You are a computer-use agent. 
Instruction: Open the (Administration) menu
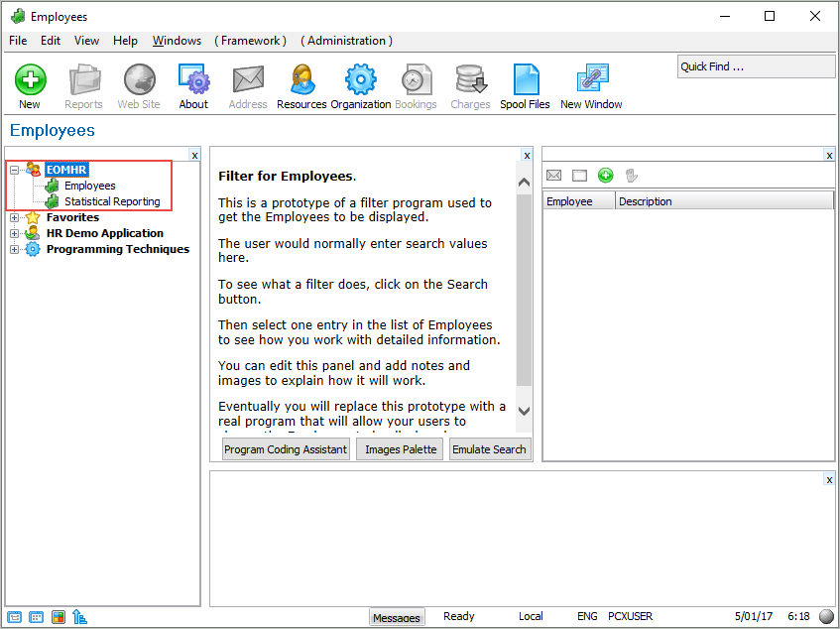pos(346,41)
